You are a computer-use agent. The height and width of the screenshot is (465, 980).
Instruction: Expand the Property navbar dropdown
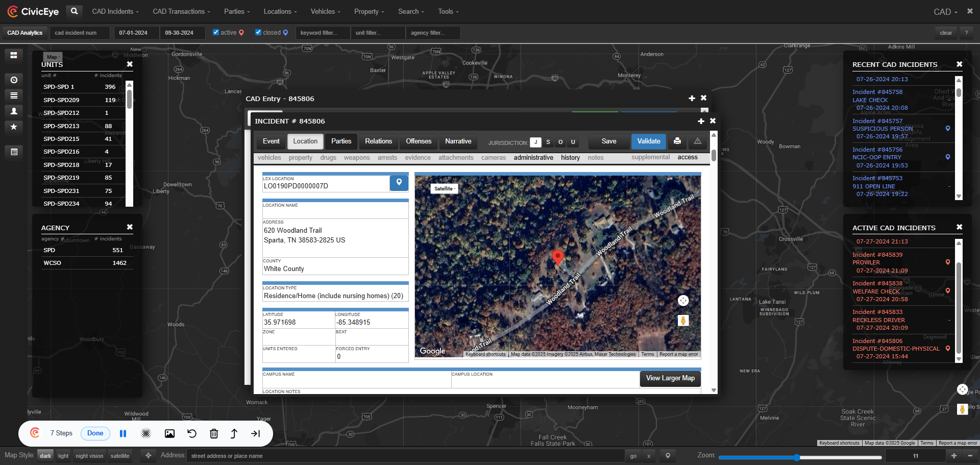[x=369, y=11]
